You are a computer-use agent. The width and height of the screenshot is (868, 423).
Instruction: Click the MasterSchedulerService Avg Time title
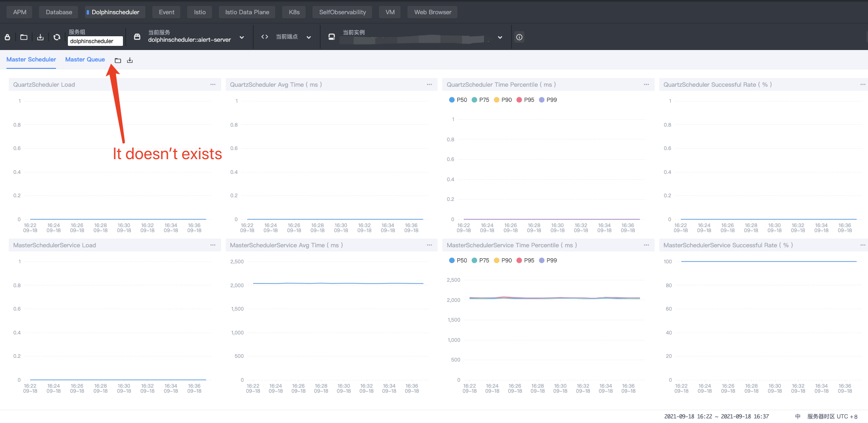coord(286,245)
